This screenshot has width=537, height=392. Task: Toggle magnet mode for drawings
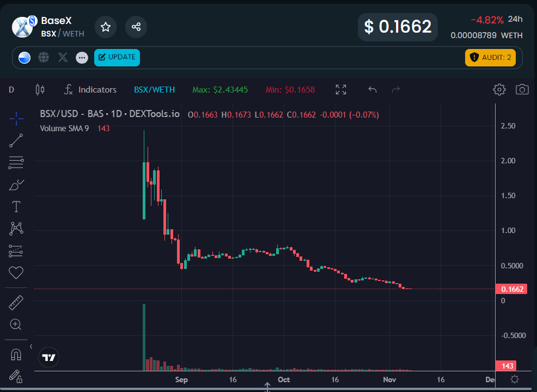tap(16, 354)
